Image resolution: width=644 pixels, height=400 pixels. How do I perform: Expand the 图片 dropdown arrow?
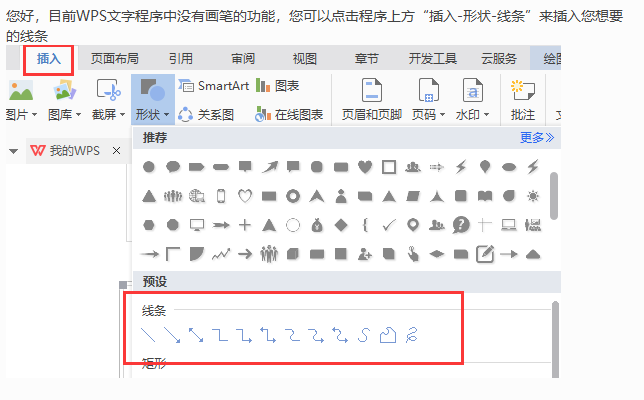point(34,115)
